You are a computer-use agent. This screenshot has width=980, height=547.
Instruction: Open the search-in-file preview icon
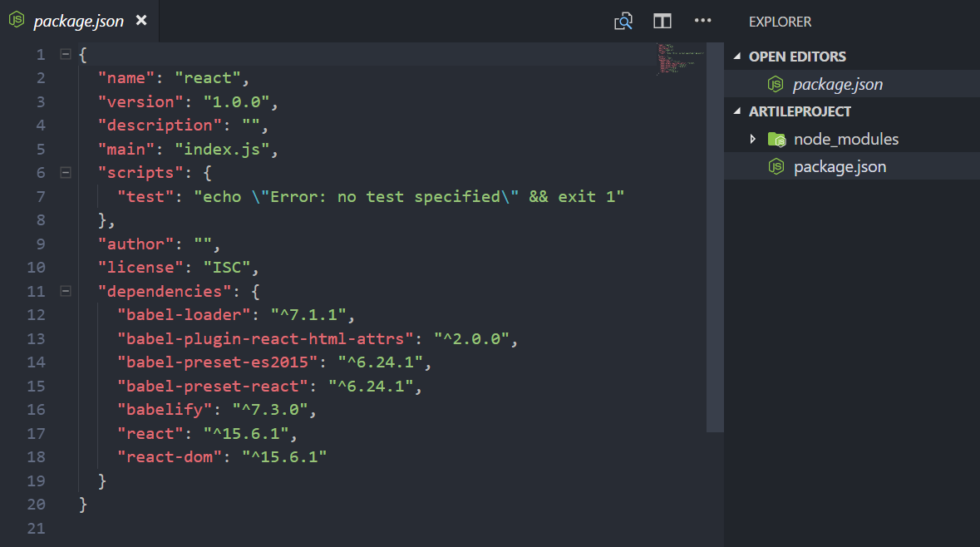tap(623, 22)
